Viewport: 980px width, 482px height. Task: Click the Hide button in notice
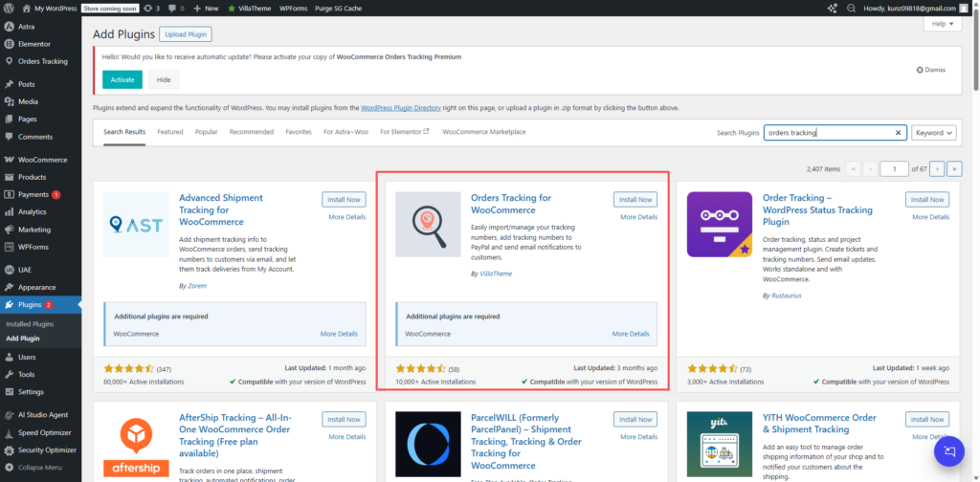164,80
